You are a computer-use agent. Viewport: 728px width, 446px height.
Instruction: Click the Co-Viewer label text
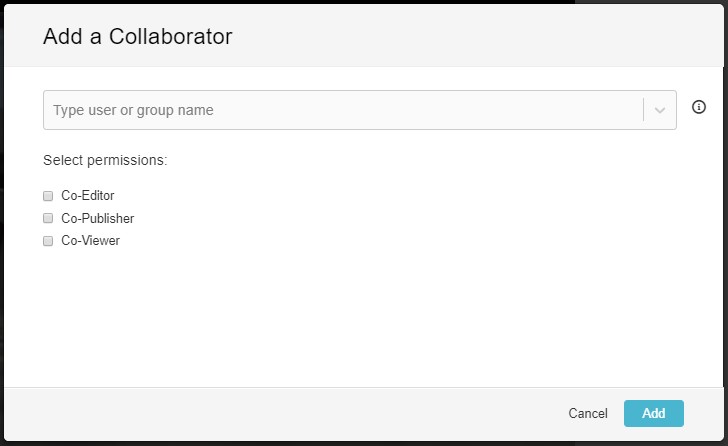pyautogui.click(x=91, y=240)
